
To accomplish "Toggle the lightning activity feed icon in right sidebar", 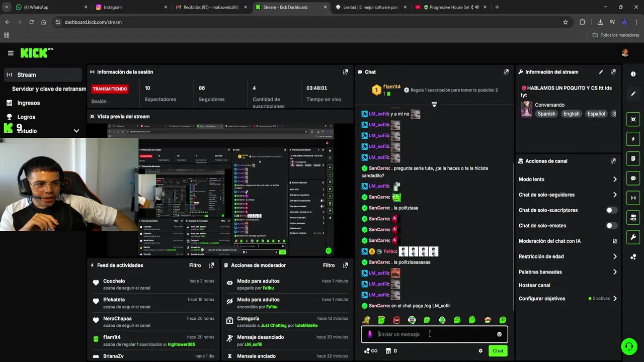I will (633, 139).
